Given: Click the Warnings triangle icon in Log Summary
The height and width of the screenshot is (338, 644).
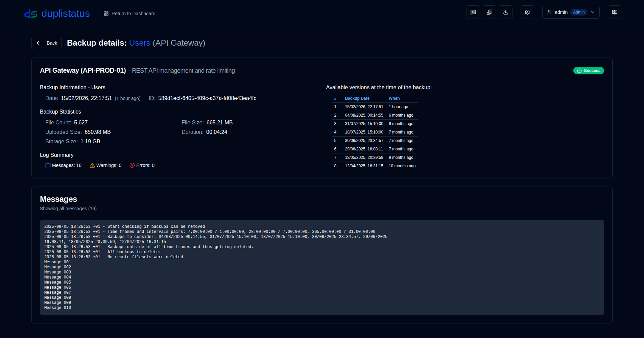Looking at the screenshot, I should (92, 165).
